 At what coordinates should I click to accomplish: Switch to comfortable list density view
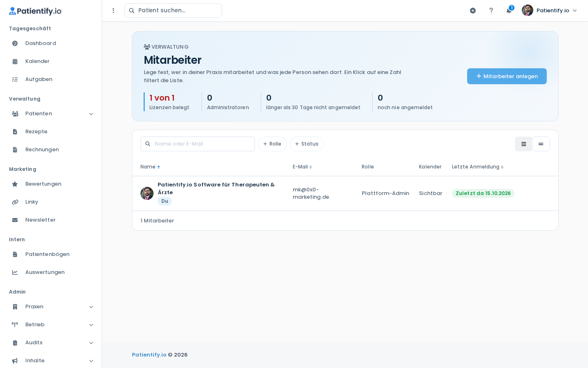[x=523, y=144]
